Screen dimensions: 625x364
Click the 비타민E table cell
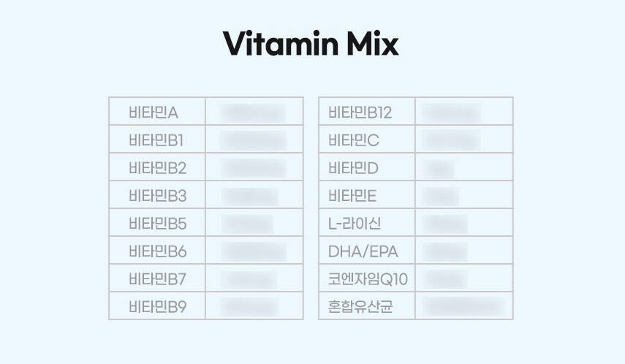tap(353, 196)
